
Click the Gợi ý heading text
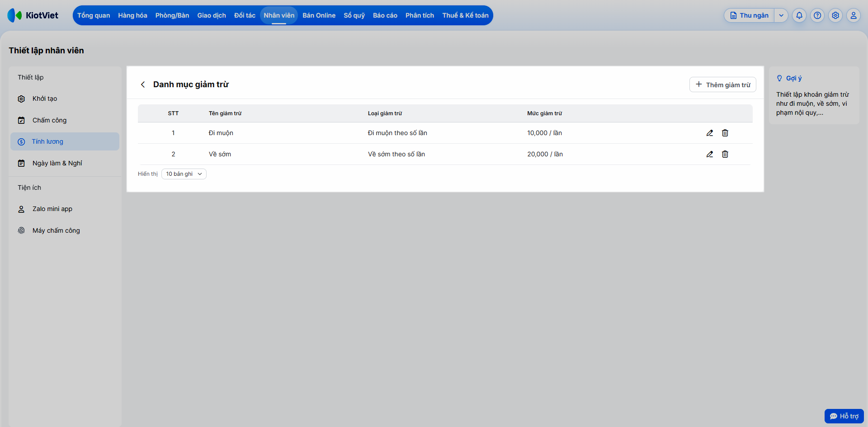click(794, 78)
